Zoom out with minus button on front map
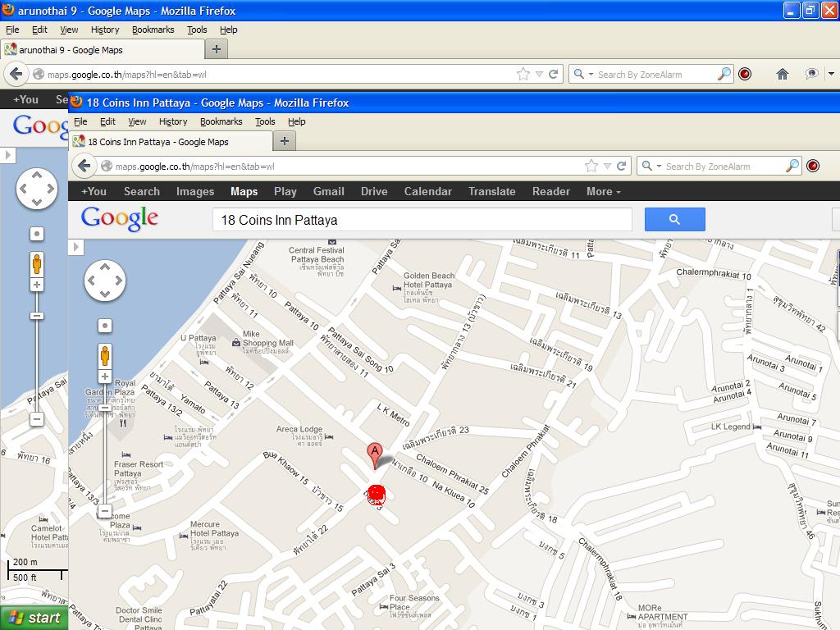This screenshot has width=840, height=630. 105,511
